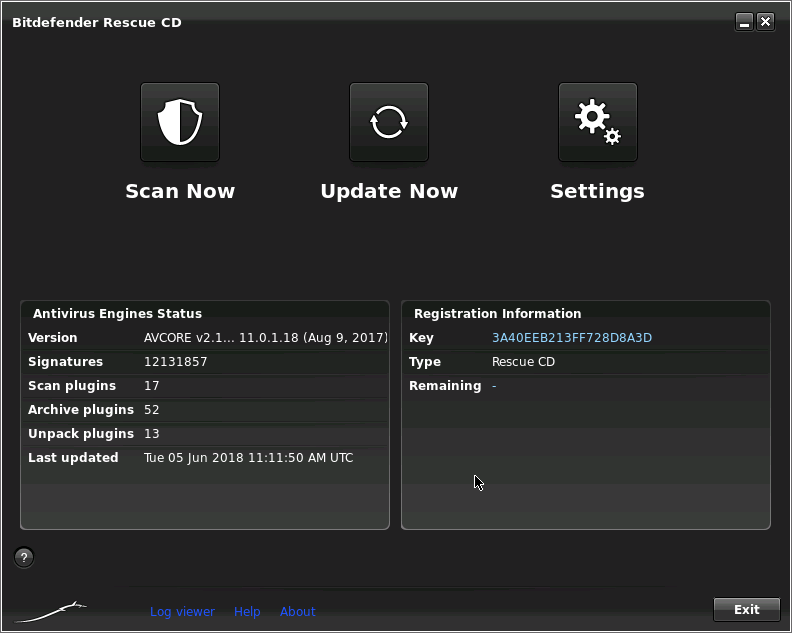The image size is (792, 633).
Task: Click the Signatures count 12131857
Action: point(176,362)
